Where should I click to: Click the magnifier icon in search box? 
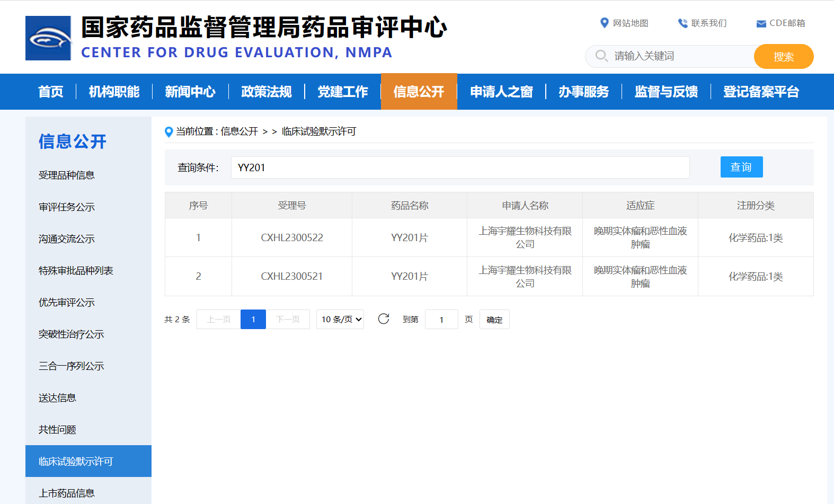click(601, 56)
